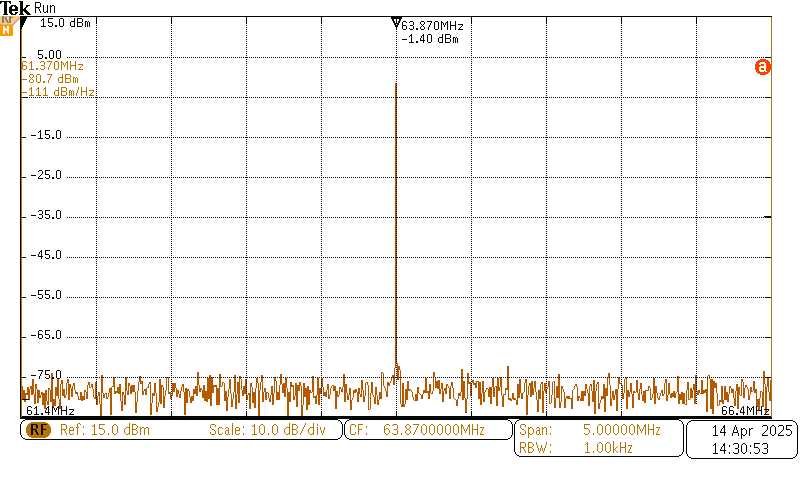Click the Tek logo
800x480 pixels.
click(x=16, y=8)
